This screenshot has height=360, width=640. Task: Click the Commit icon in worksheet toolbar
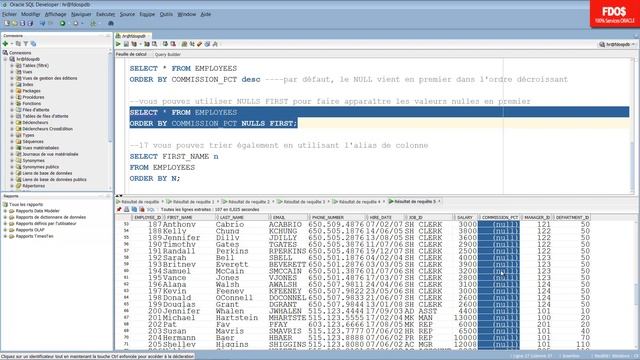[x=165, y=44]
